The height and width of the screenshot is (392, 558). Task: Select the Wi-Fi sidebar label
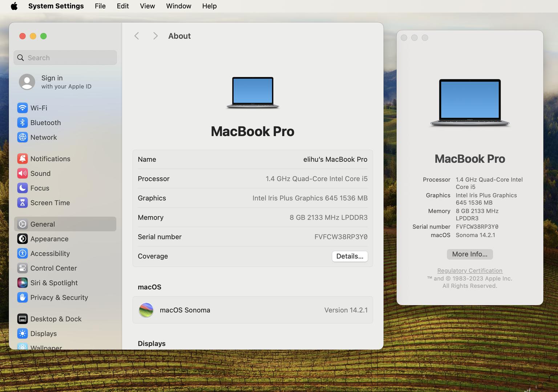39,108
